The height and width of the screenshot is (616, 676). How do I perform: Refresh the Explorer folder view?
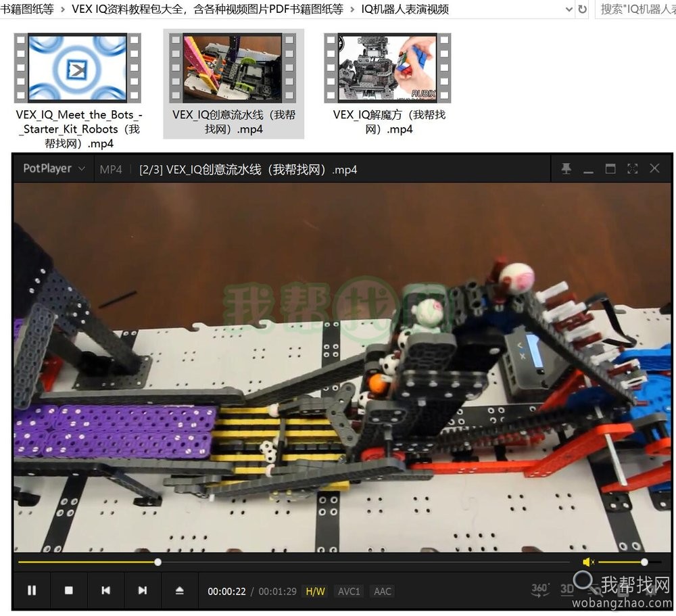[x=583, y=9]
